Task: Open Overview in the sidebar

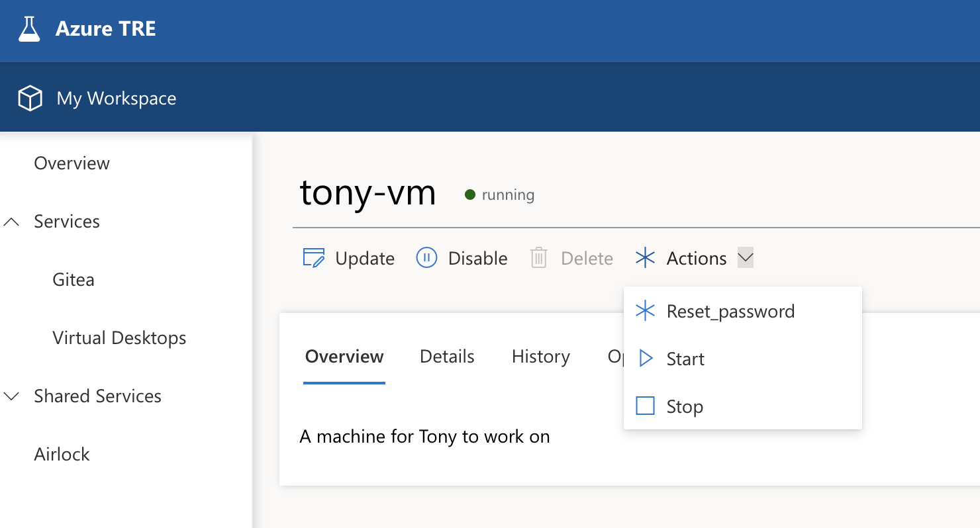Action: (72, 163)
